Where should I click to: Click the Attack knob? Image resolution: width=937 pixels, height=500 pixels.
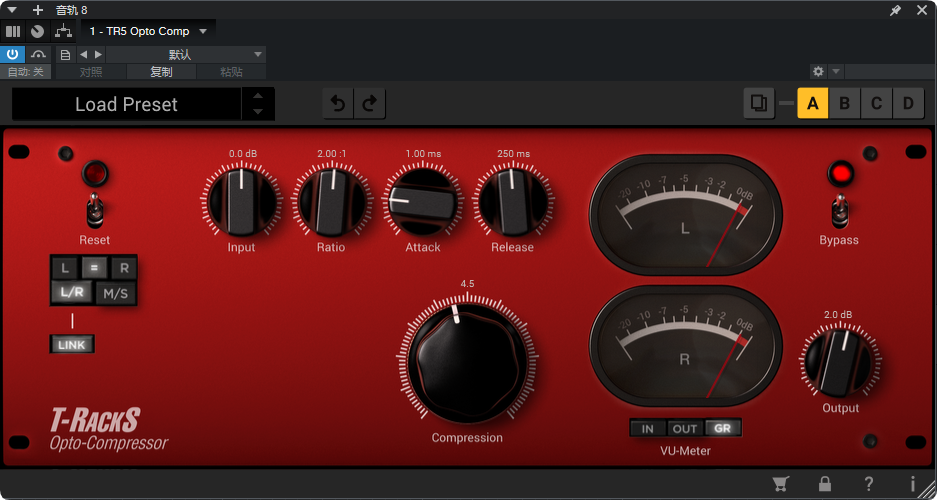[x=423, y=202]
